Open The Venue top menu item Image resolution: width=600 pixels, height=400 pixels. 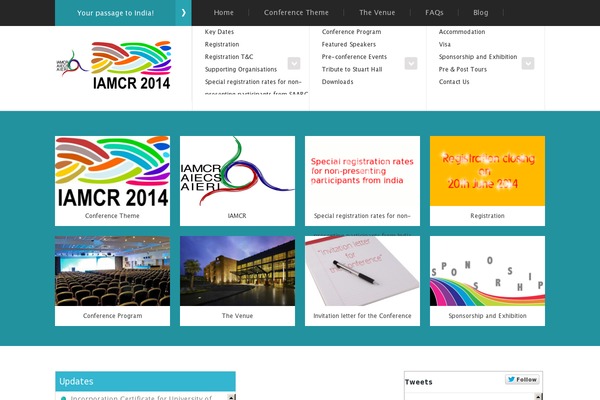click(x=377, y=13)
